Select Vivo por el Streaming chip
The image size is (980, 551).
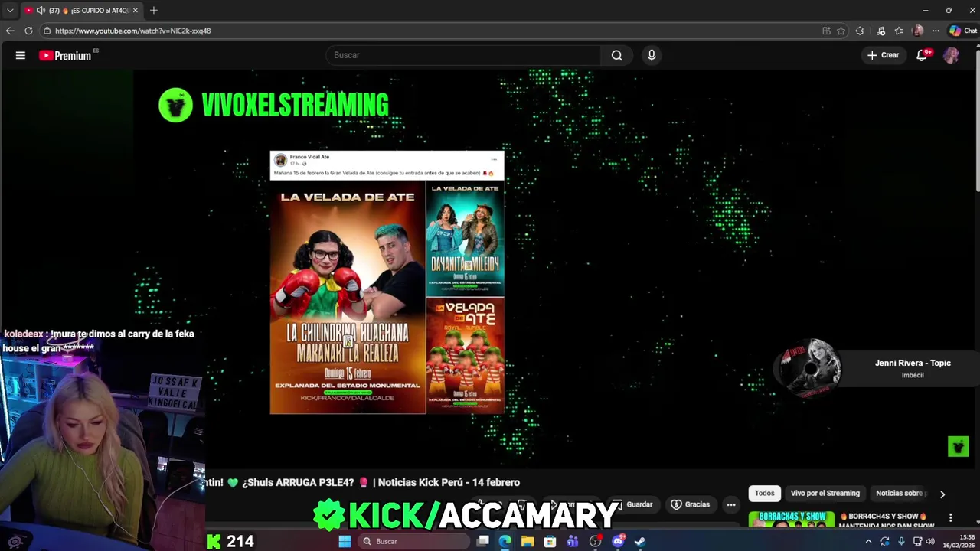(x=825, y=494)
